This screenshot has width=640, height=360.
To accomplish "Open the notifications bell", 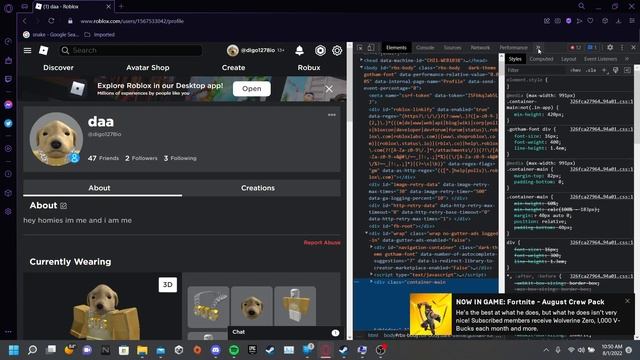I will pos(299,50).
